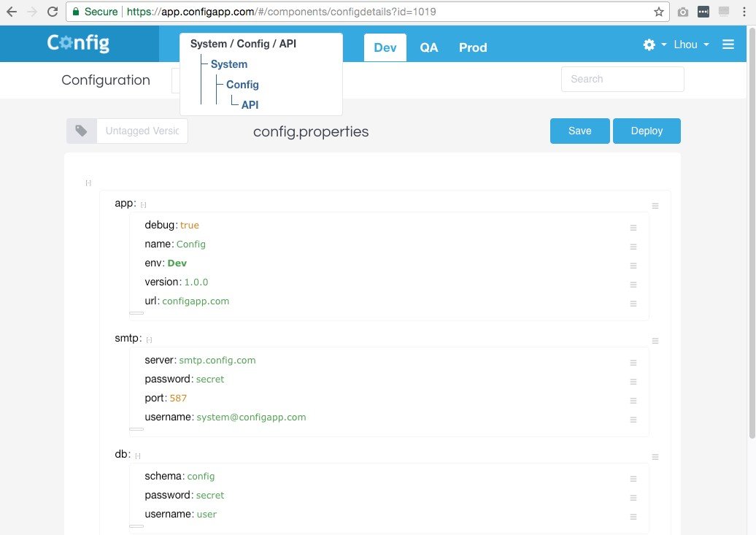Open the settings gear menu
The height and width of the screenshot is (535, 756).
pos(655,45)
